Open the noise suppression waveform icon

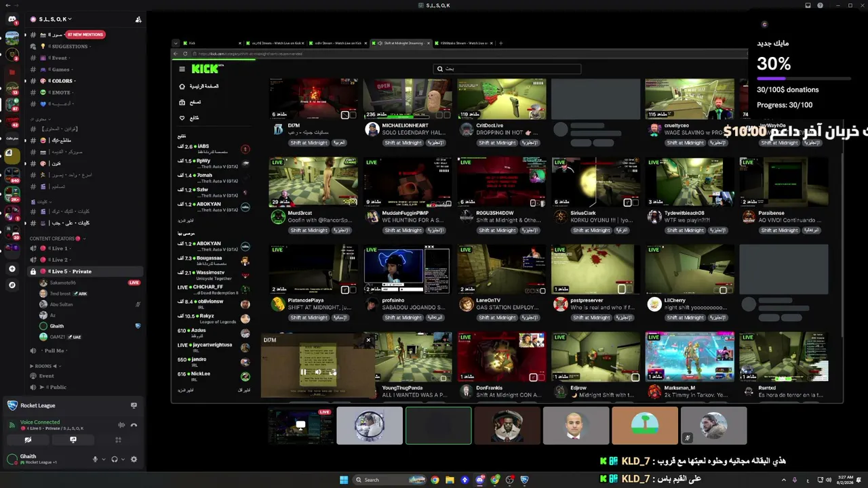point(121,425)
